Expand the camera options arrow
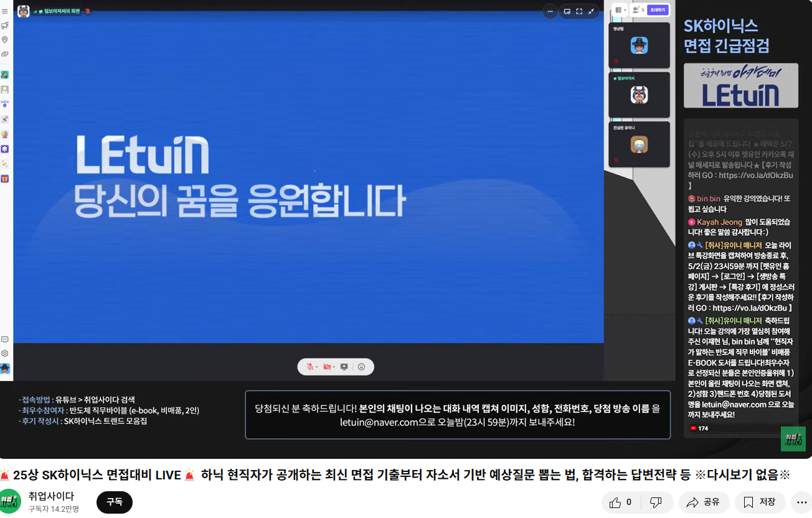 pos(334,367)
